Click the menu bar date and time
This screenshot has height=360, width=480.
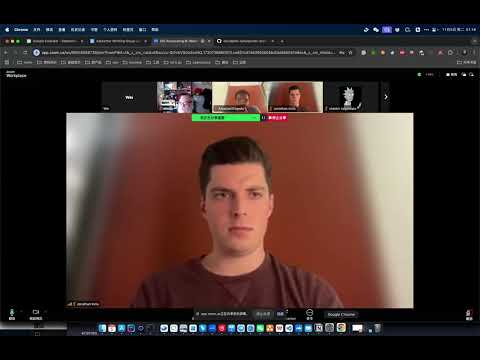[x=459, y=30]
